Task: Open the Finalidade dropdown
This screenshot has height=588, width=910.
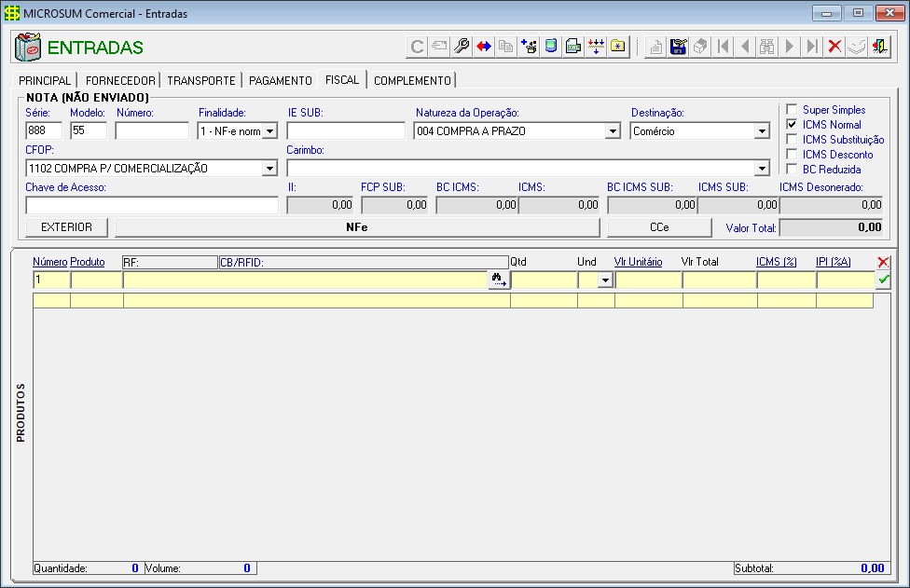Action: point(270,131)
